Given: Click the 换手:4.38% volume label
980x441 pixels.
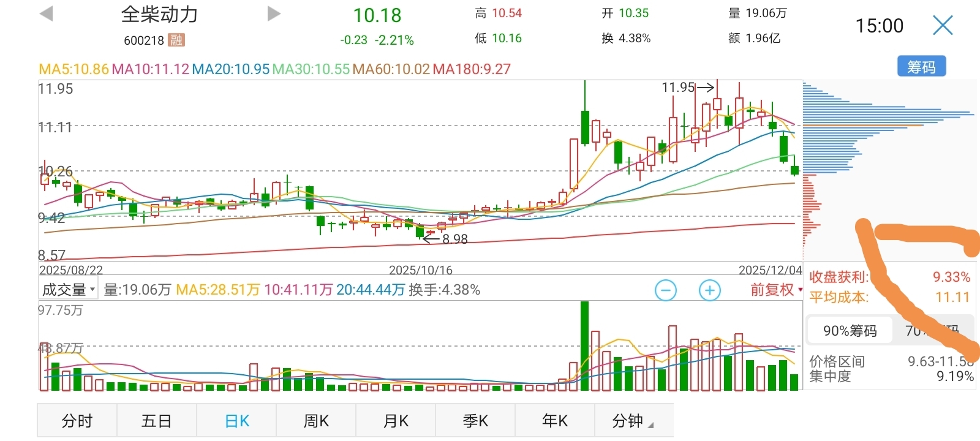Looking at the screenshot, I should [444, 290].
